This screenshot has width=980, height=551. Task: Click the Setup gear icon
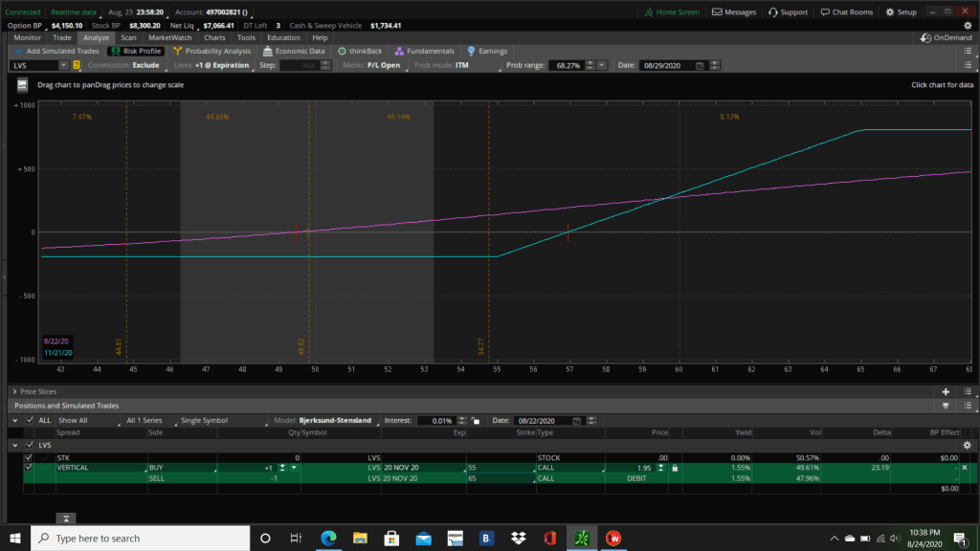point(890,12)
